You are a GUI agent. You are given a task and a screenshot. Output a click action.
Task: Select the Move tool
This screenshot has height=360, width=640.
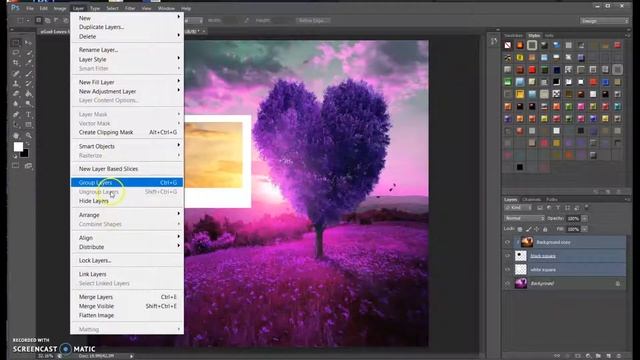pos(29,43)
